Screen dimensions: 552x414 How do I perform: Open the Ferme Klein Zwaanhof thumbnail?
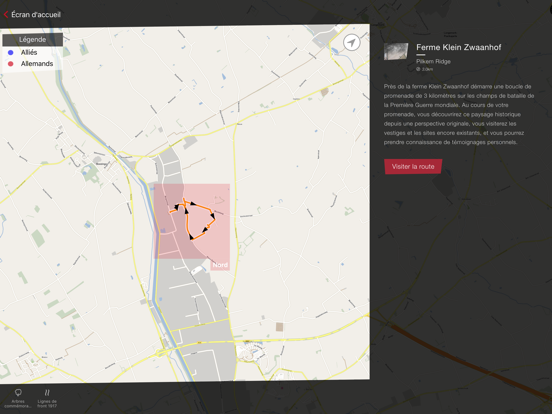point(396,51)
